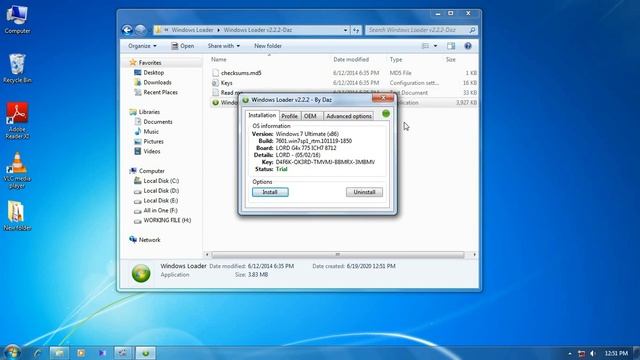Open the Computer desktop icon

click(17, 19)
